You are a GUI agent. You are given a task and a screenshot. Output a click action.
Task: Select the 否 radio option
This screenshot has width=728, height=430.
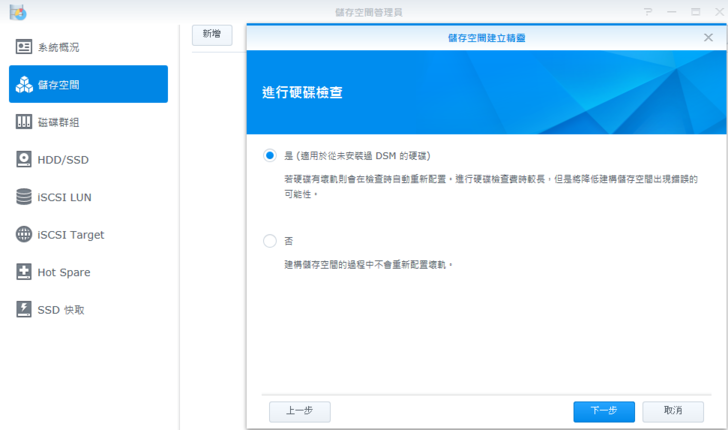[269, 241]
